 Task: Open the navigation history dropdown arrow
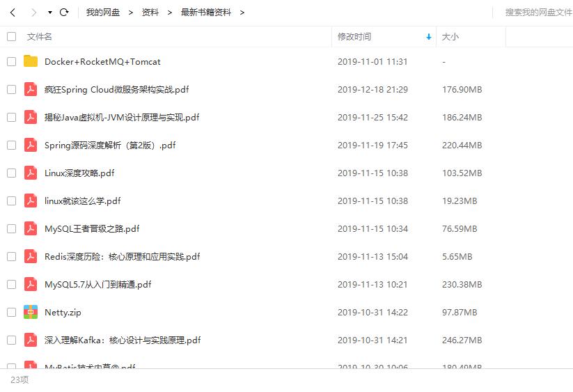[50, 13]
